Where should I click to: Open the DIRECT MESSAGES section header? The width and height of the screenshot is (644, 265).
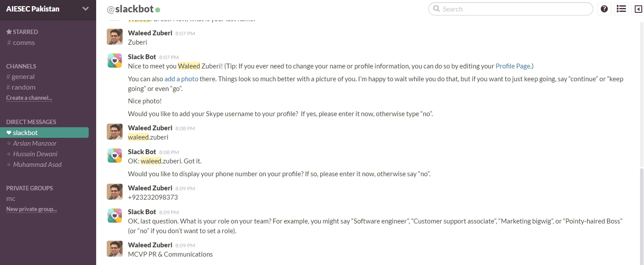pyautogui.click(x=31, y=122)
